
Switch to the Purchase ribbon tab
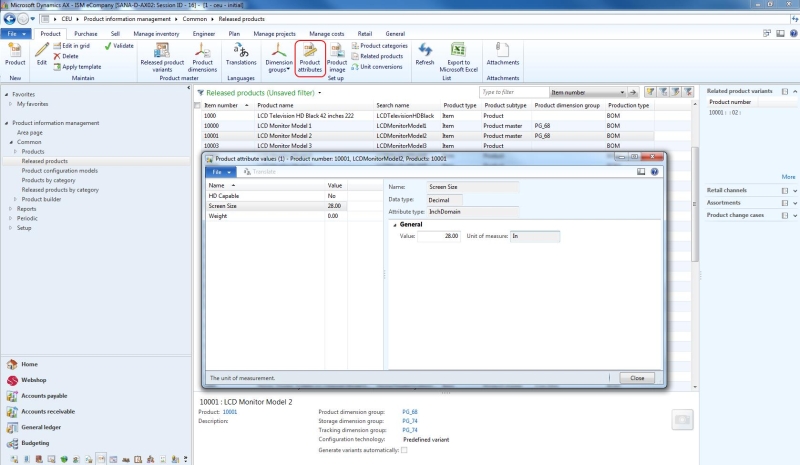(x=85, y=34)
